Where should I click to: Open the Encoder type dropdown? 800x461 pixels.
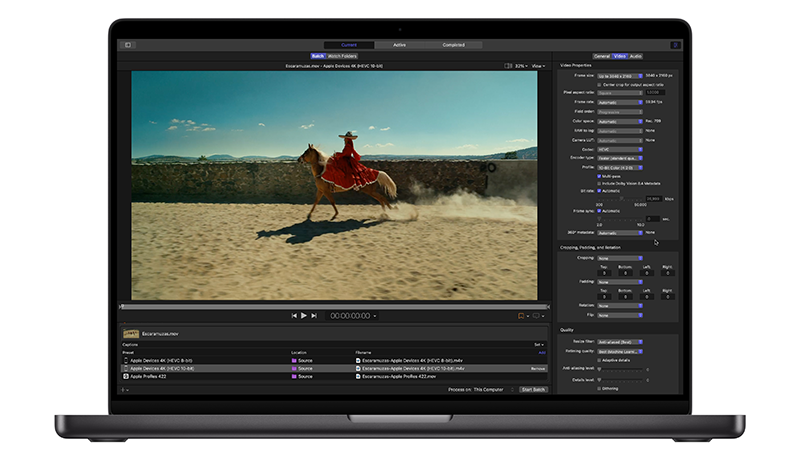(620, 158)
